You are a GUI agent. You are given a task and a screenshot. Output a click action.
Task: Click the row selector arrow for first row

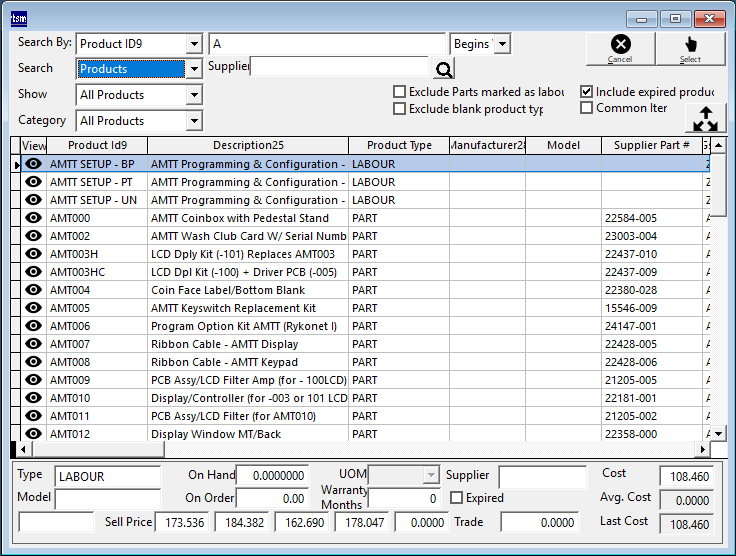point(16,165)
